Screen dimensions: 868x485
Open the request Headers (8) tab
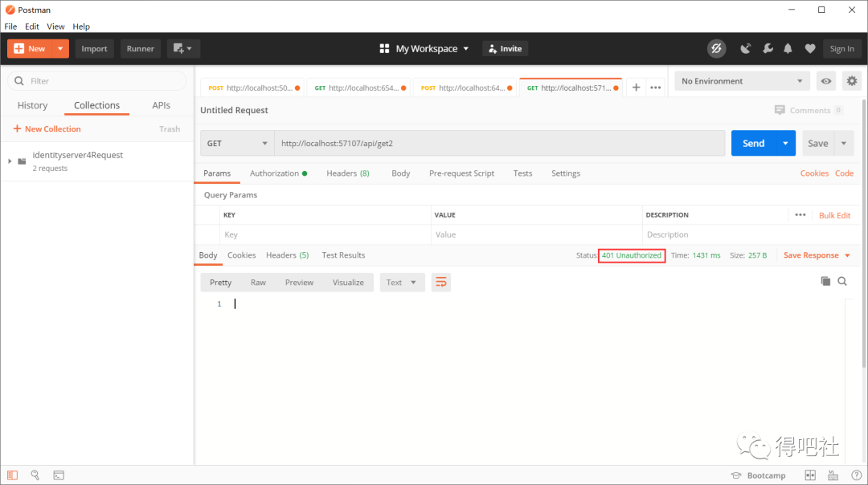pyautogui.click(x=348, y=173)
